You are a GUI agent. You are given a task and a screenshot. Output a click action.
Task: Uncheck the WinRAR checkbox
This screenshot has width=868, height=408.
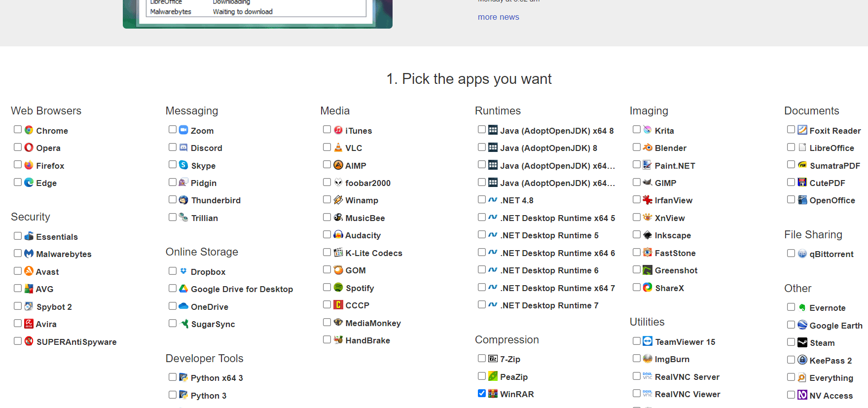click(x=482, y=393)
